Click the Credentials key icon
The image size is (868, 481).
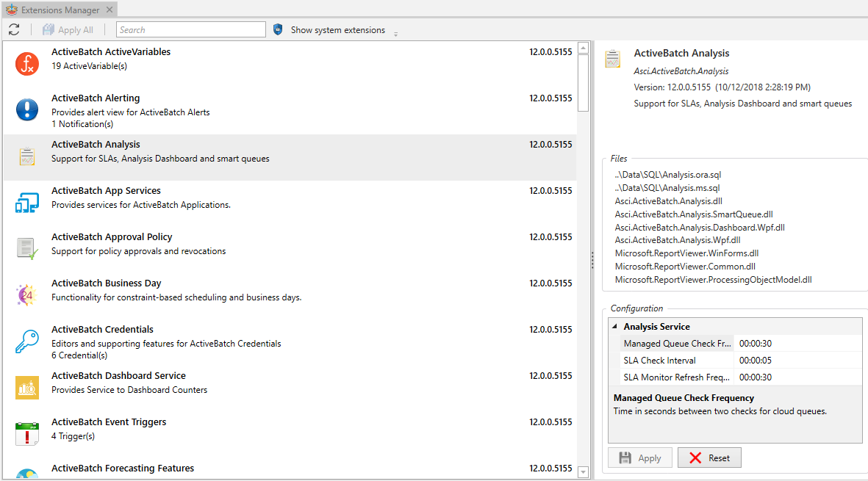(x=27, y=341)
